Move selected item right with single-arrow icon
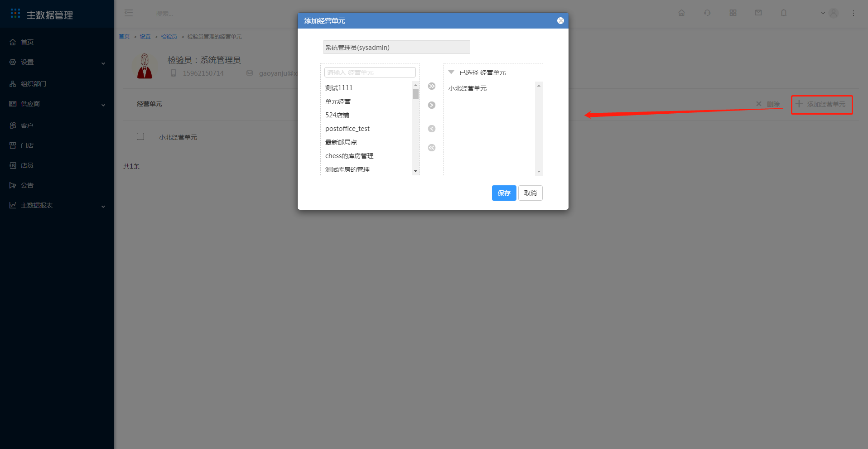Viewport: 868px width, 449px height. [x=432, y=105]
